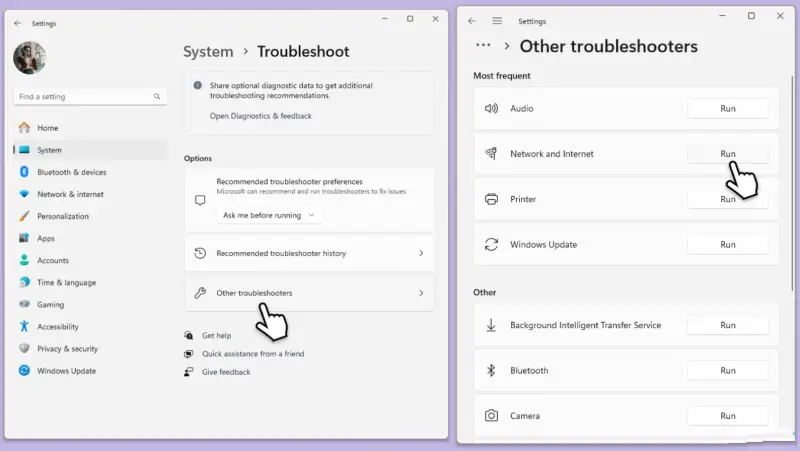800x451 pixels.
Task: Click Give feedback link
Action: (226, 372)
